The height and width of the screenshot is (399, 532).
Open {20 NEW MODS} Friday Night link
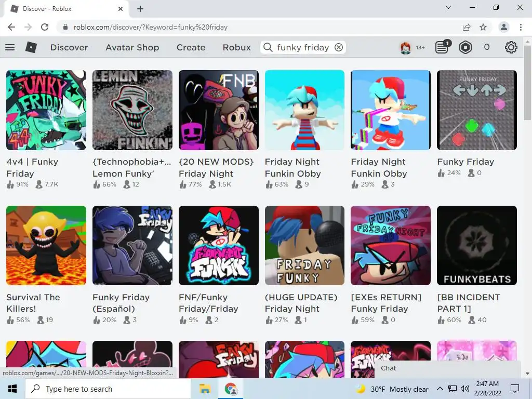tap(216, 168)
